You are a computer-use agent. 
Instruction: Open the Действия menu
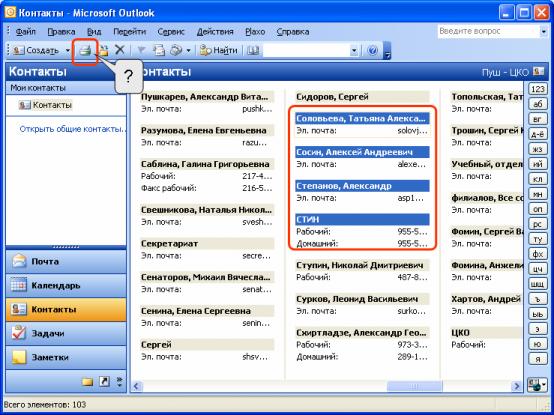[215, 32]
